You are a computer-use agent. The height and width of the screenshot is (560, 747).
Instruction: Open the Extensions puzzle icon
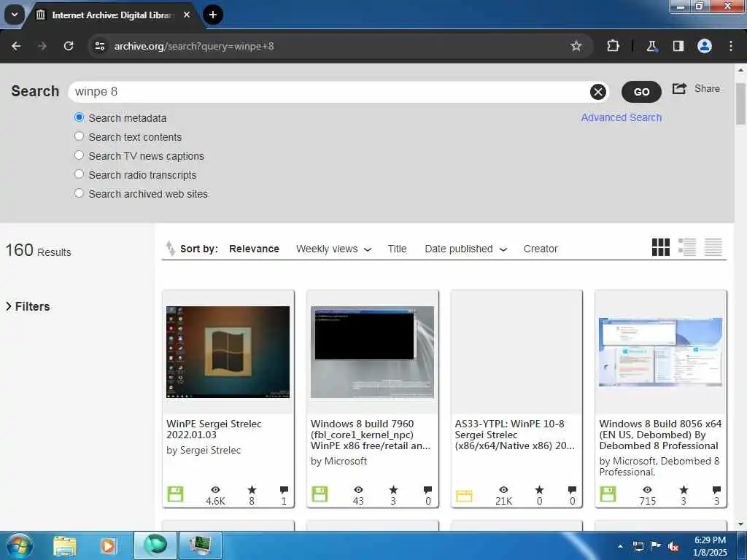coord(613,46)
